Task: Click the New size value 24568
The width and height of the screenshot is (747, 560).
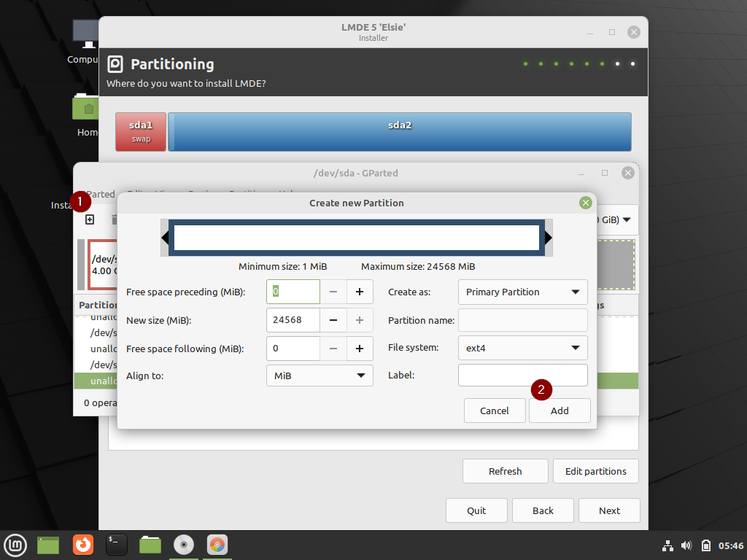Action: [x=287, y=320]
